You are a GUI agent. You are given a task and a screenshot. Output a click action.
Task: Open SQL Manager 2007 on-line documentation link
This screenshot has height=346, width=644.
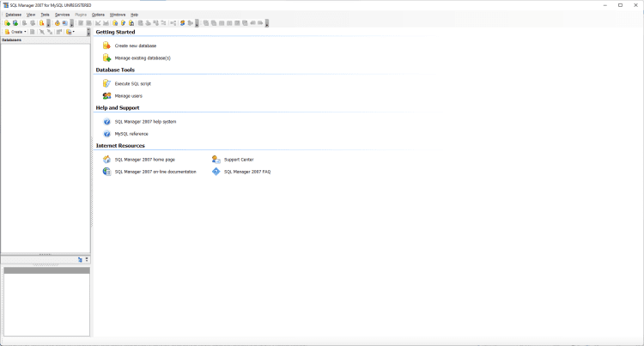tap(155, 172)
